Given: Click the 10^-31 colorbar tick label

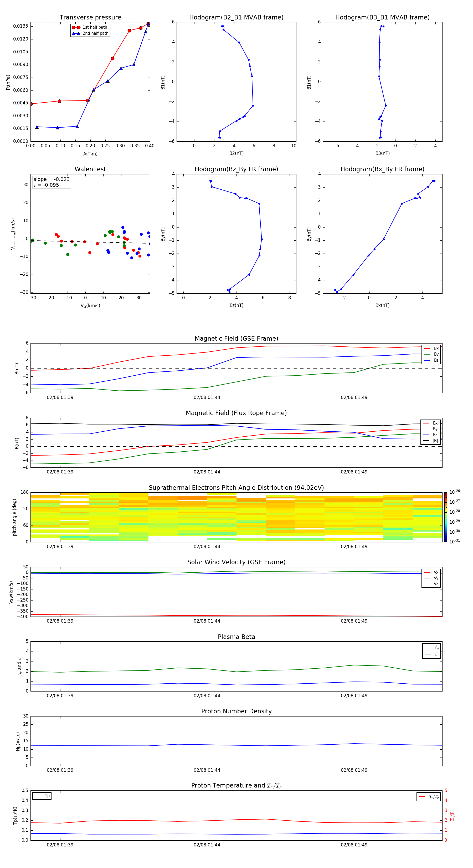Looking at the screenshot, I should point(455,542).
